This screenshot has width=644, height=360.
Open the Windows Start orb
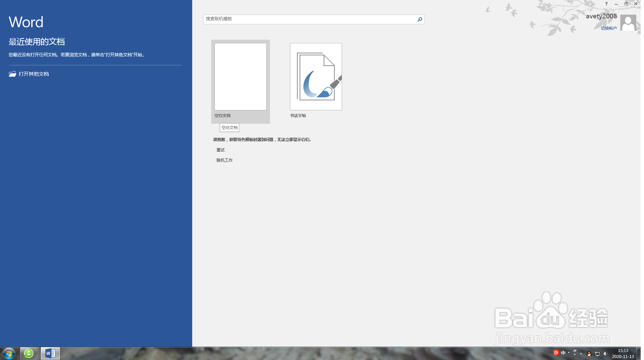coord(9,353)
